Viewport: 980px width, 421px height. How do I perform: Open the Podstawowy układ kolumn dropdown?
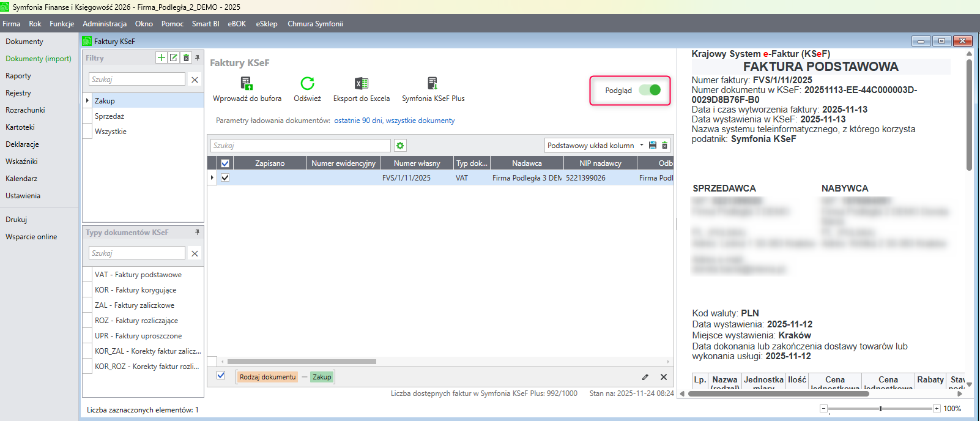click(642, 146)
